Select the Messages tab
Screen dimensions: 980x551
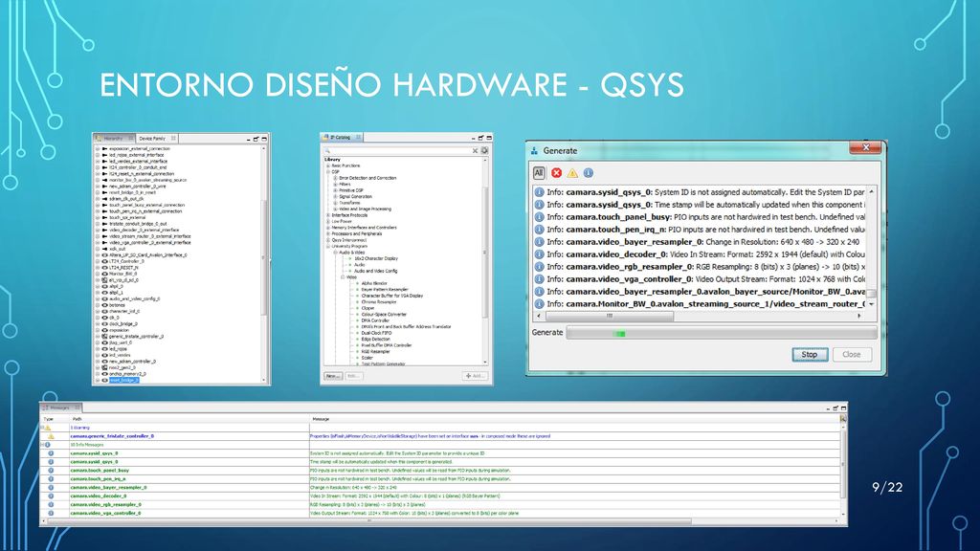(60, 408)
